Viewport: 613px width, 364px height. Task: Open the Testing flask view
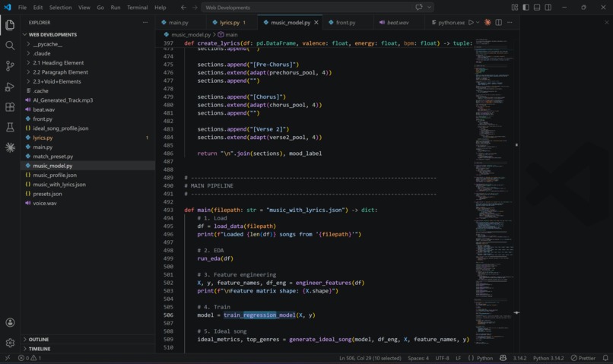pyautogui.click(x=10, y=128)
